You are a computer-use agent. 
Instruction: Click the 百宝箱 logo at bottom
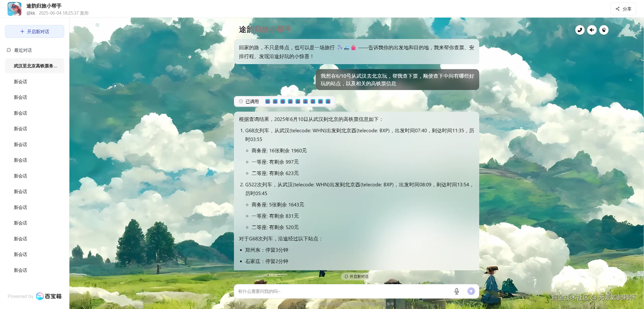49,296
